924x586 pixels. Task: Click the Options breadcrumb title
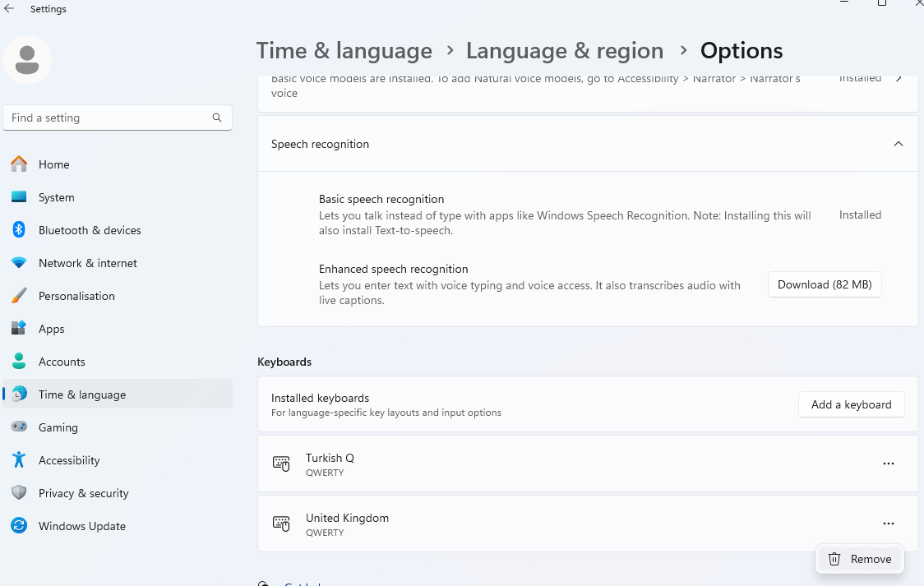point(742,51)
